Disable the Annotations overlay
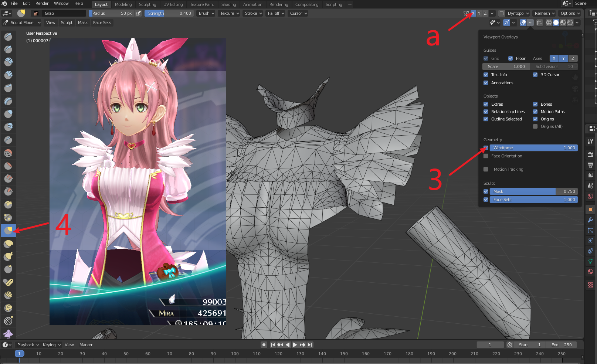This screenshot has width=597, height=364. [x=486, y=83]
